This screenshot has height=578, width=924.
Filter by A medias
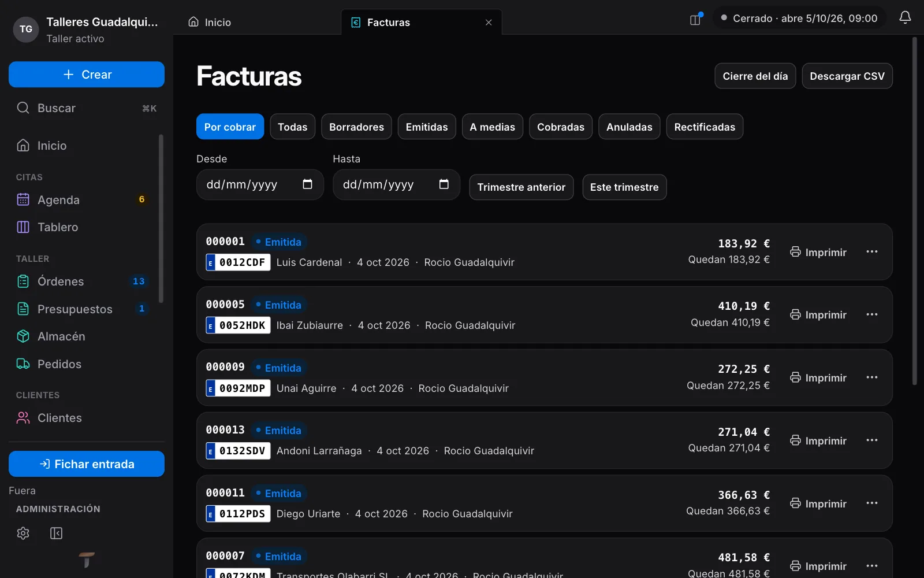(x=493, y=127)
